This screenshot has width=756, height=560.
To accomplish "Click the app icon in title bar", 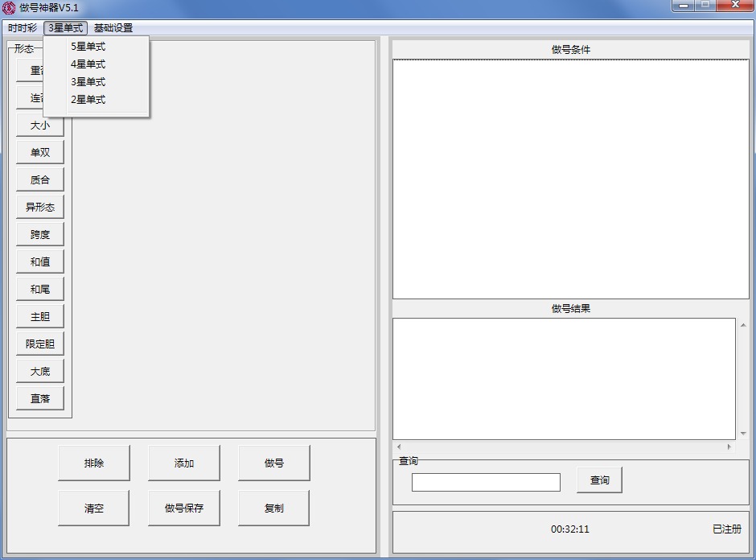I will pos(9,8).
